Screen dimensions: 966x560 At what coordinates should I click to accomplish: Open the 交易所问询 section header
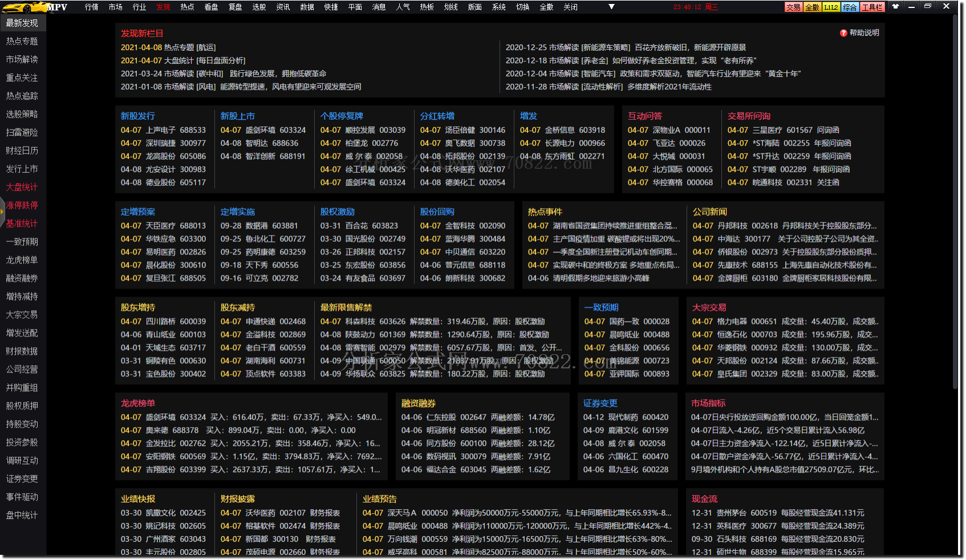(x=749, y=116)
